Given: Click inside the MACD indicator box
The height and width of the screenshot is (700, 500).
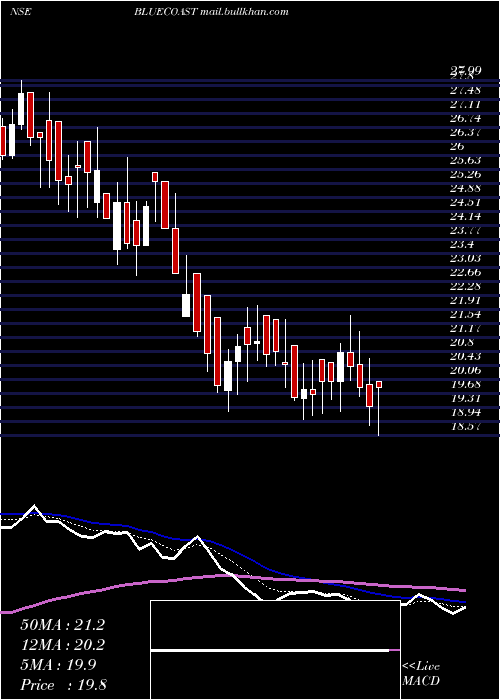Looking at the screenshot, I should click(275, 650).
